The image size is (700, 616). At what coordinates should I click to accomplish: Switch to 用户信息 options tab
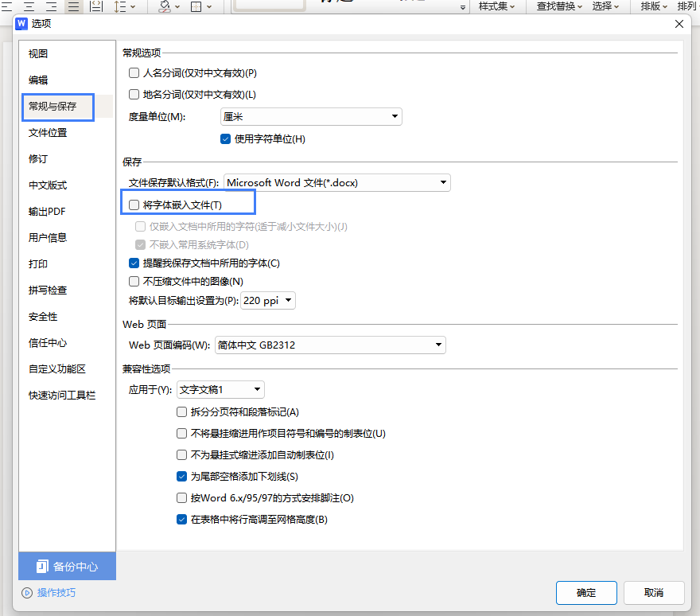point(48,238)
